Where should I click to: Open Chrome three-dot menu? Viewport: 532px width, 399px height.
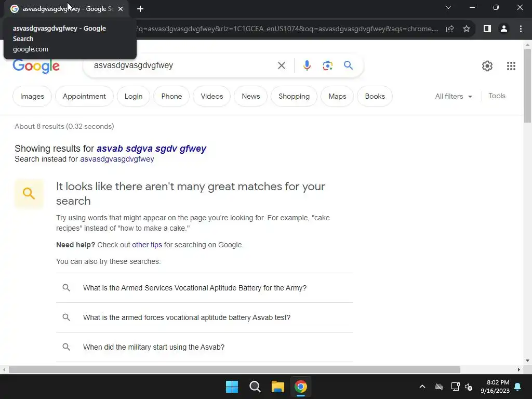tap(521, 29)
